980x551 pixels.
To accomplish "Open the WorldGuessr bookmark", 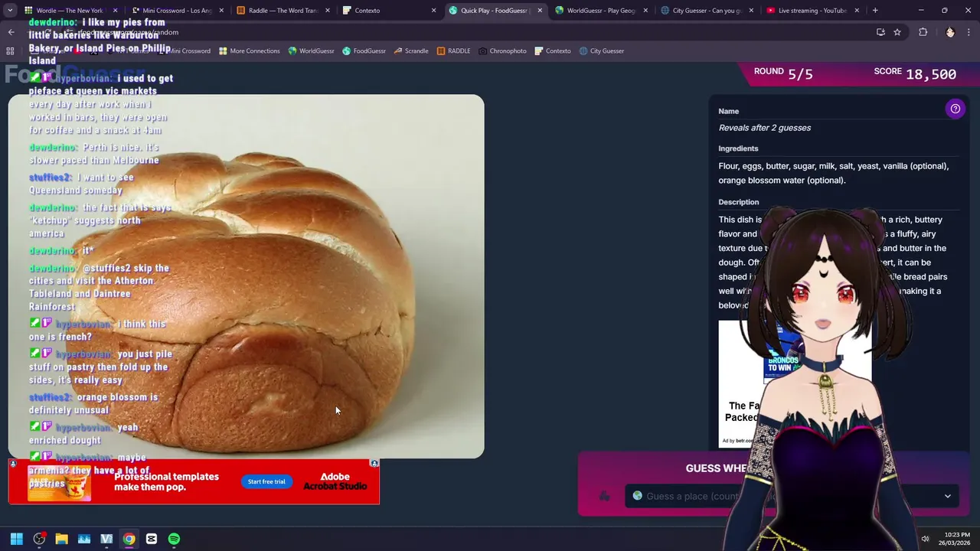I will [x=311, y=51].
